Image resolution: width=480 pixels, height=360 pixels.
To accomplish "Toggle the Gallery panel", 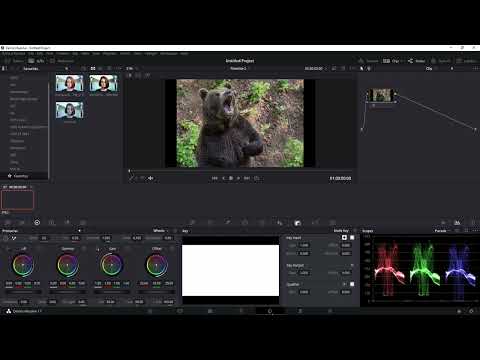I will pos(14,61).
